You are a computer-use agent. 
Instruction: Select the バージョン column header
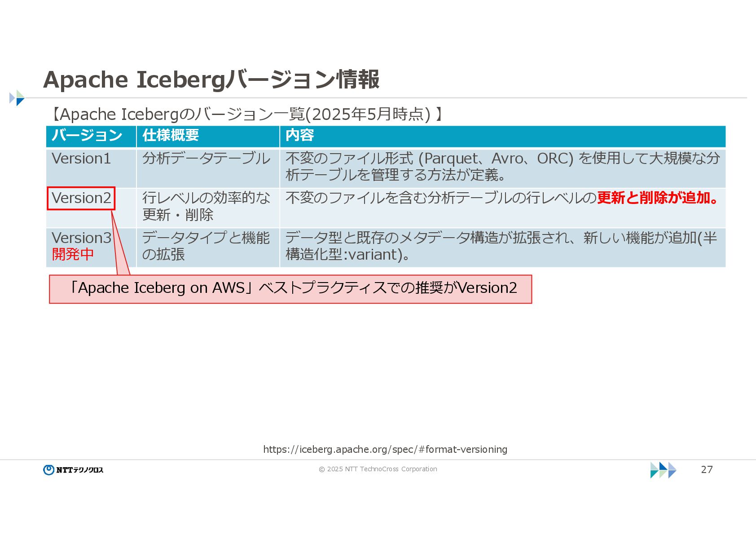[91, 136]
